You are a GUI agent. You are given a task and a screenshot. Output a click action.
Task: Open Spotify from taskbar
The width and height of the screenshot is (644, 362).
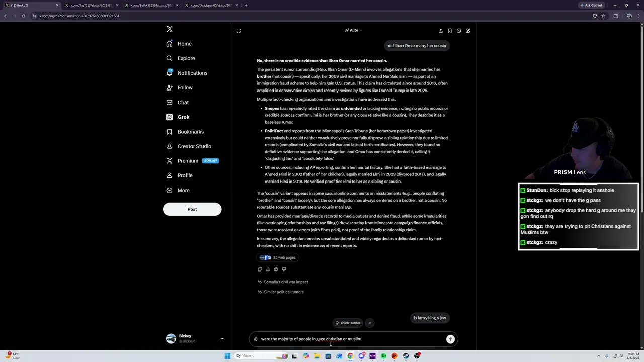click(383, 356)
